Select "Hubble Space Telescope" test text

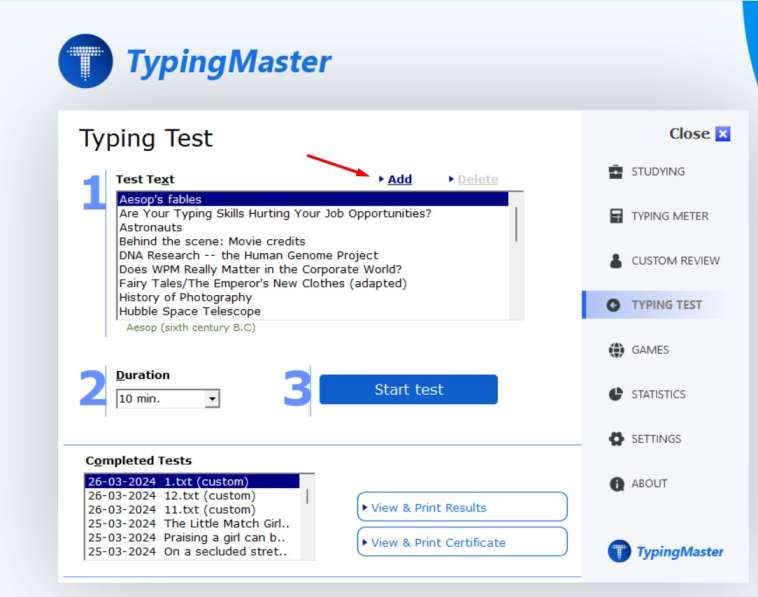pyautogui.click(x=313, y=311)
